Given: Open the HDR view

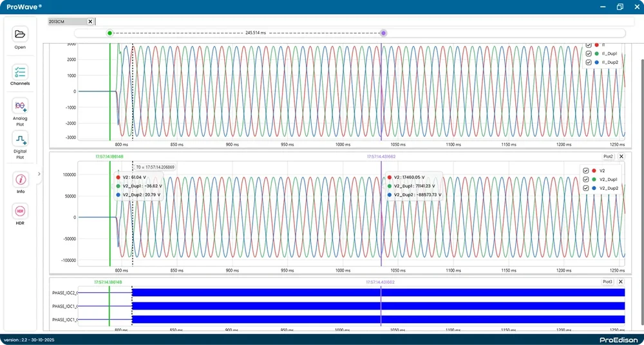Looking at the screenshot, I should click(20, 211).
